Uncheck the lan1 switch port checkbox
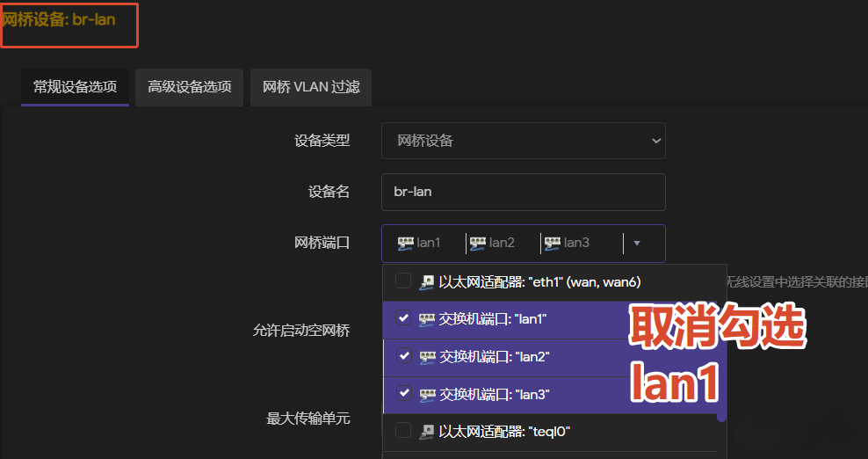The image size is (868, 459). 403,318
